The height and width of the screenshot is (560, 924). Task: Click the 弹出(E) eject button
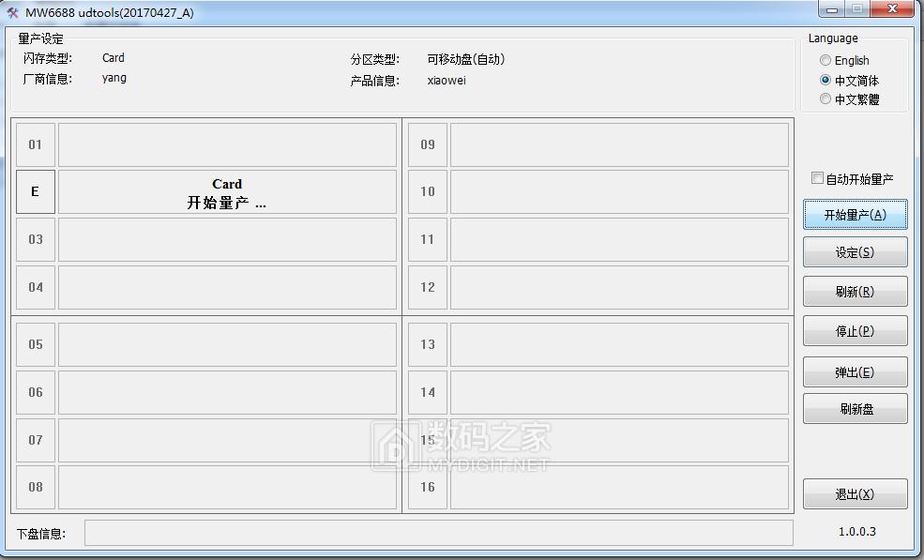coord(855,370)
